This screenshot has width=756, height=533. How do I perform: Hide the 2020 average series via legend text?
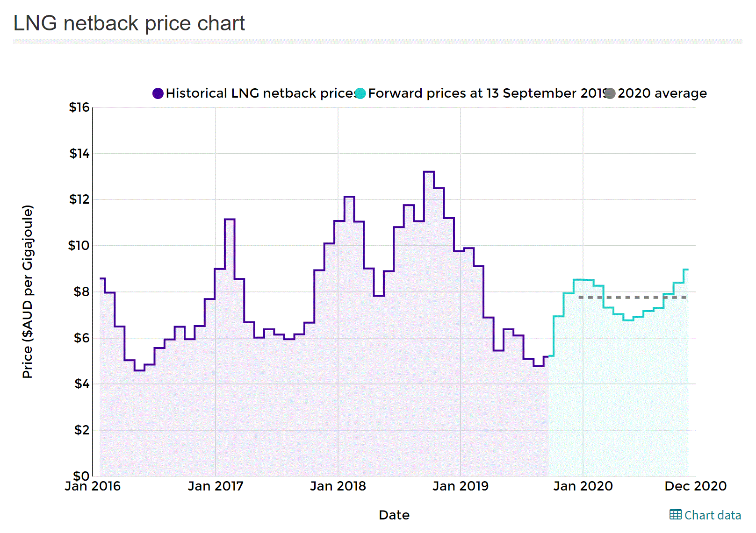662,93
